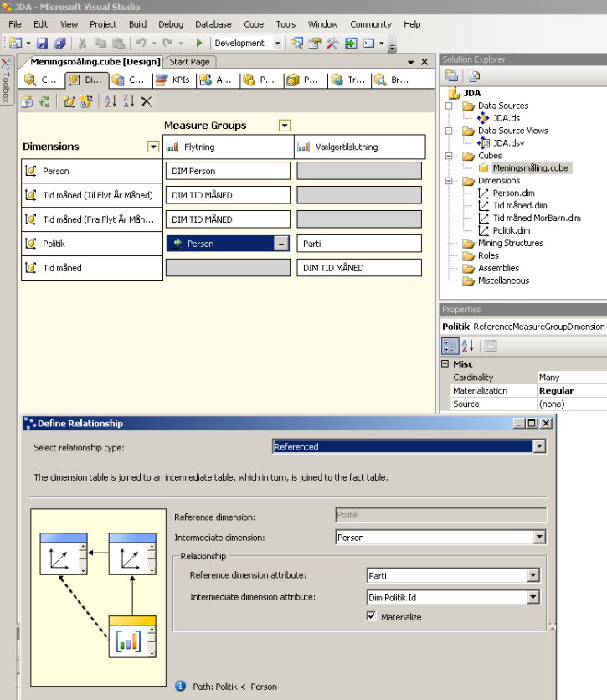Screen dimensions: 607x700
Task: Open the Select relationship type dropdown
Action: 540,446
